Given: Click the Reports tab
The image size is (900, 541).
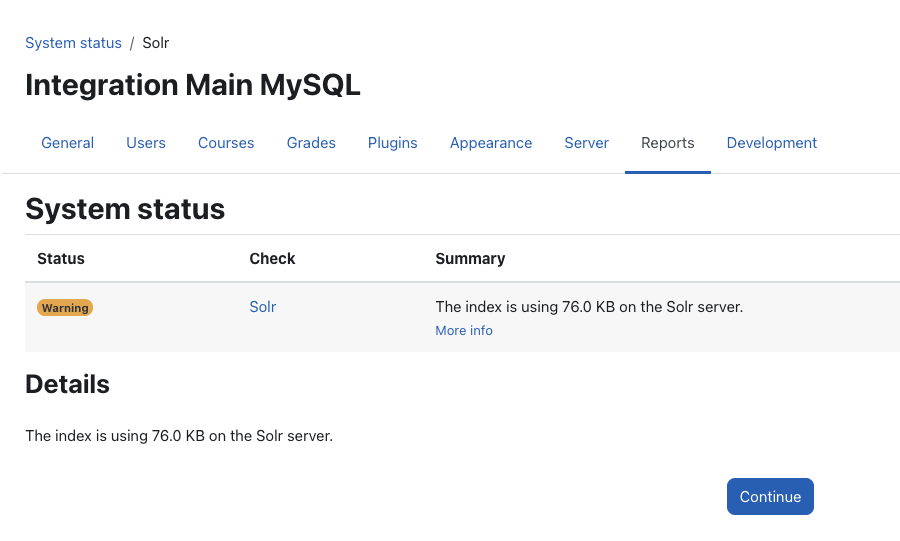Looking at the screenshot, I should (668, 143).
